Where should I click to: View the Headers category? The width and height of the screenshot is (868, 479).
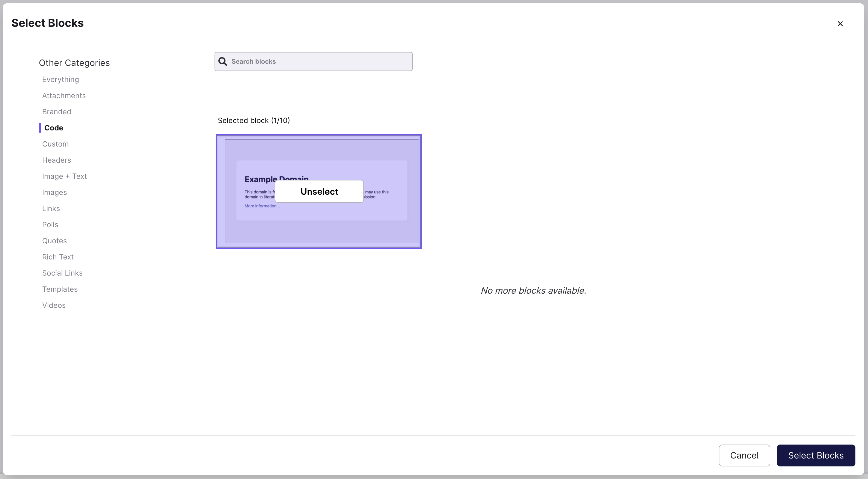(x=56, y=160)
